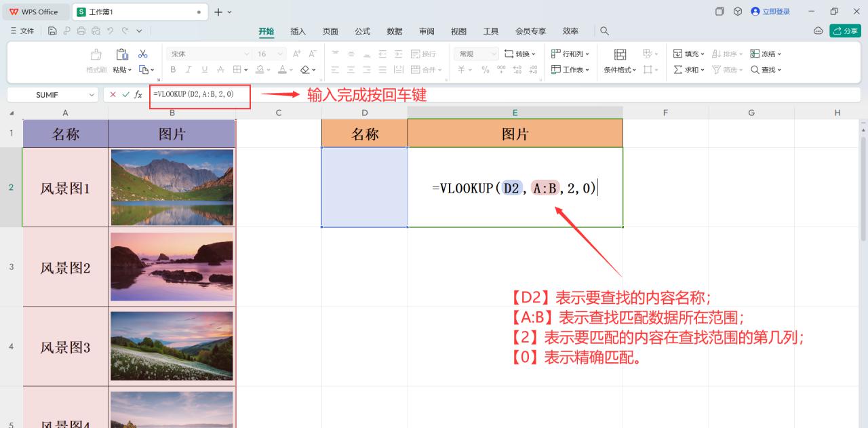This screenshot has height=428, width=868.
Task: Click the Print icon in quick access toolbar
Action: click(81, 31)
